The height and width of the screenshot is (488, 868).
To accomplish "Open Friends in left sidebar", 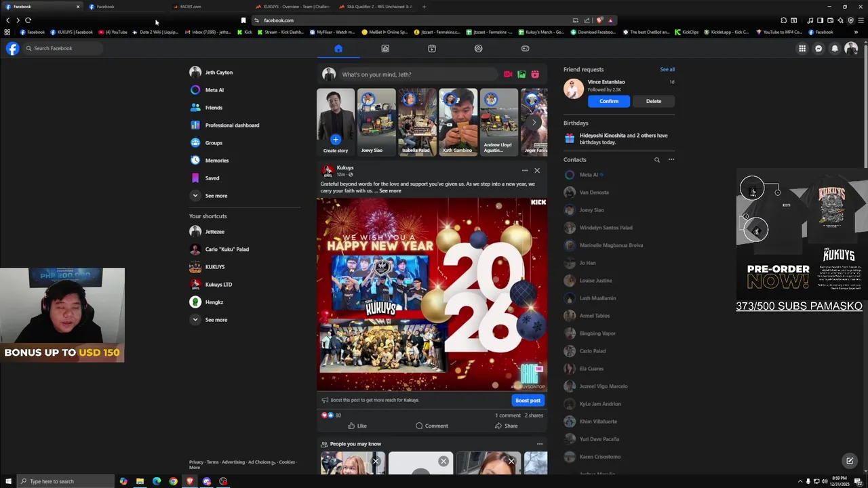I will 244,108.
